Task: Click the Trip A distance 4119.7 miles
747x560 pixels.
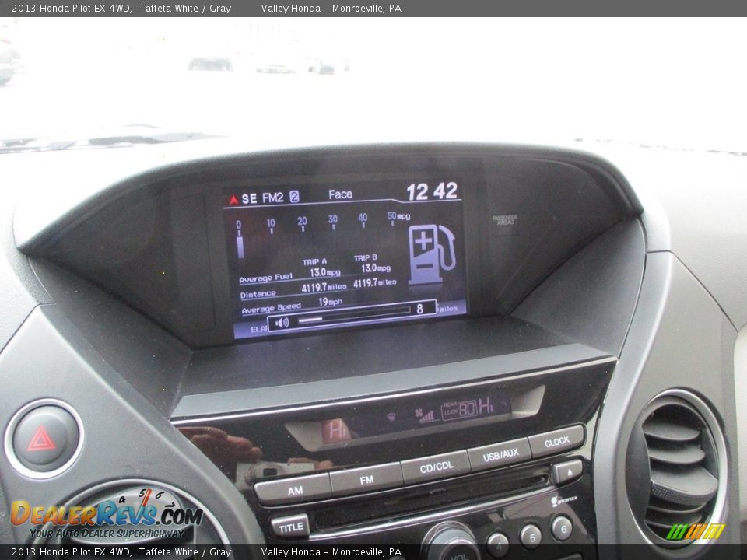Action: tap(324, 288)
